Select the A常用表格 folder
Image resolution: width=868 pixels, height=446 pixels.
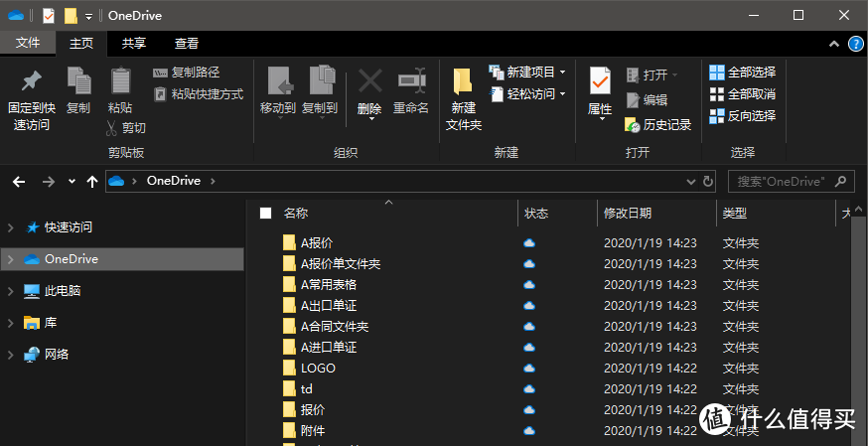(x=329, y=285)
